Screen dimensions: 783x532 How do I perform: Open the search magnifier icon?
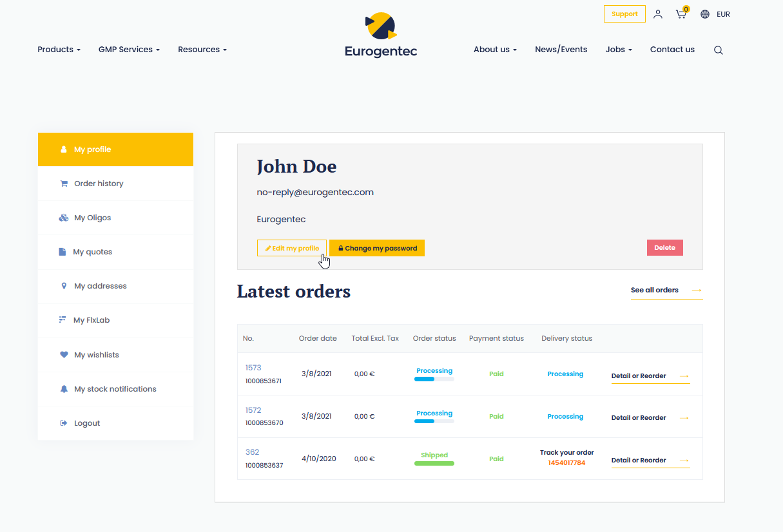tap(719, 50)
